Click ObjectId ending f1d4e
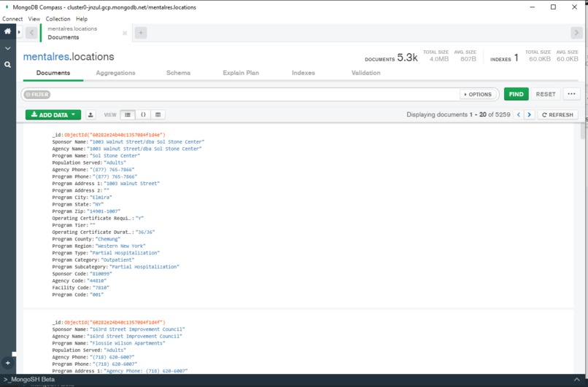Screen dimensions: 588x387 [115, 135]
